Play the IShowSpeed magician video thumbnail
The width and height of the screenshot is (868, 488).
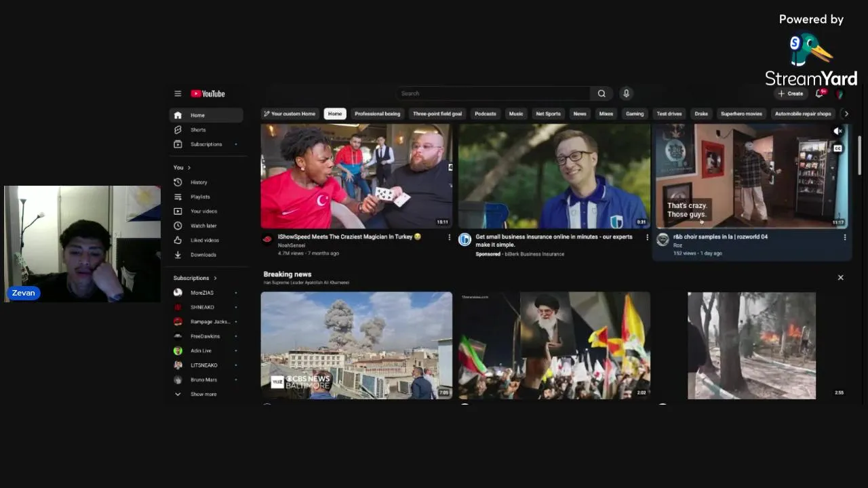click(x=356, y=176)
